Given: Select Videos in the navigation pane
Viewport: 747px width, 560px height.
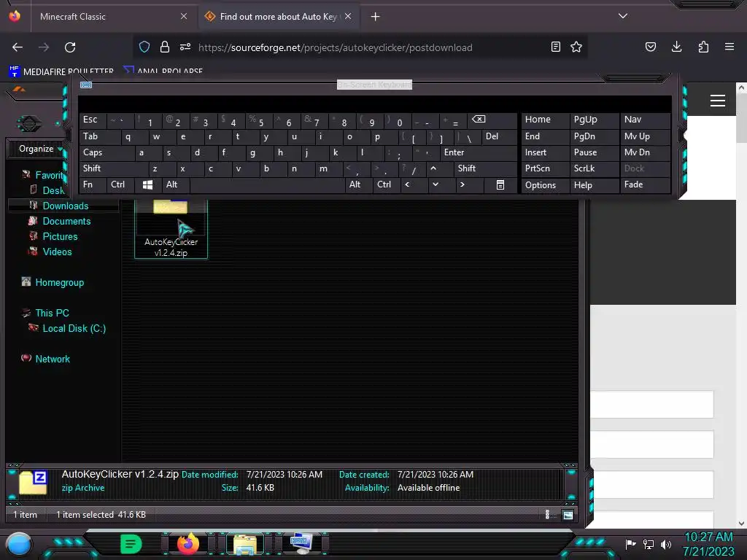Looking at the screenshot, I should pyautogui.click(x=57, y=252).
